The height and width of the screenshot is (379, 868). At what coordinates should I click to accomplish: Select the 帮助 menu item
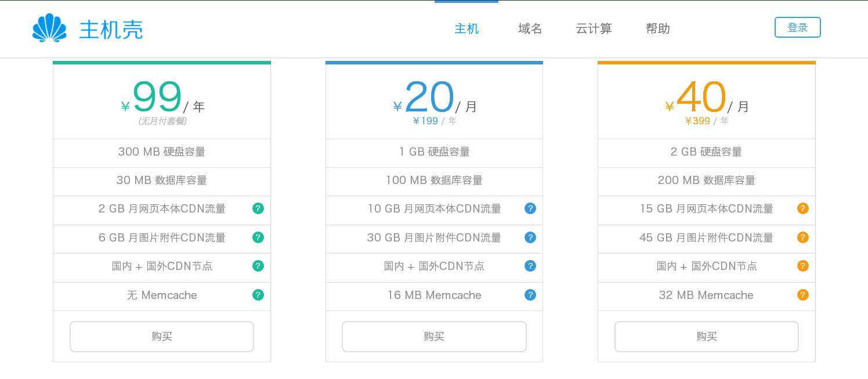[x=657, y=28]
